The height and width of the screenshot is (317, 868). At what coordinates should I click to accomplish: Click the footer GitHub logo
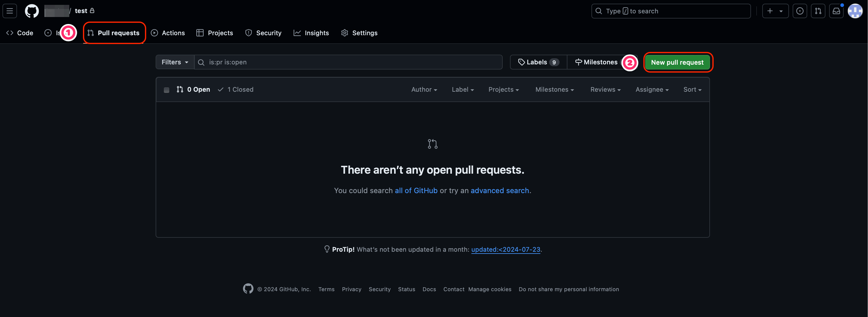[x=248, y=289]
